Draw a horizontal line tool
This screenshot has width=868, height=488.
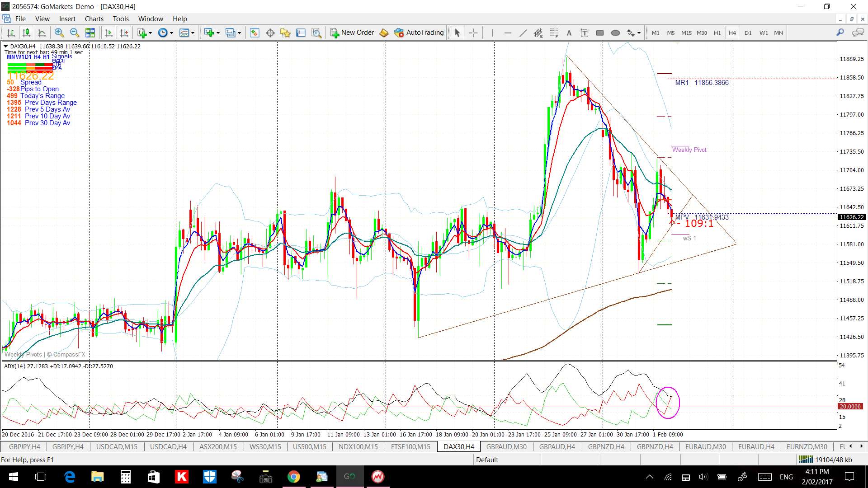pyautogui.click(x=508, y=33)
